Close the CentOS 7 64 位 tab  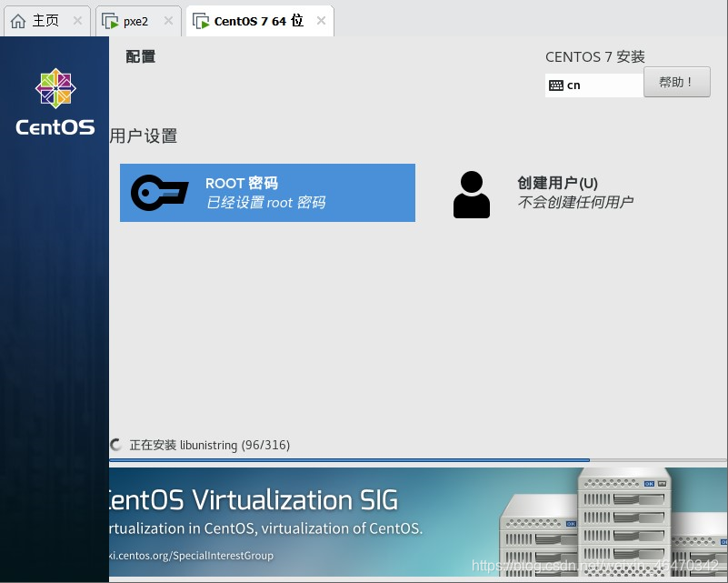tap(321, 20)
